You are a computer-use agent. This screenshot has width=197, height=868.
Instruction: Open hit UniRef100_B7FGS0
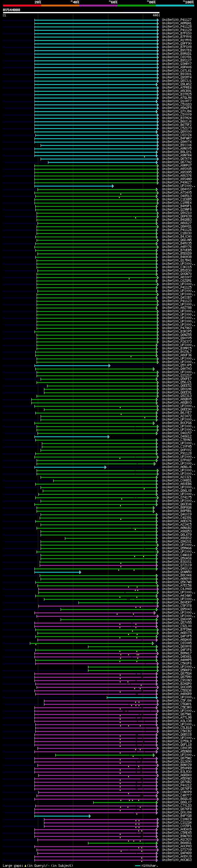[177, 33]
